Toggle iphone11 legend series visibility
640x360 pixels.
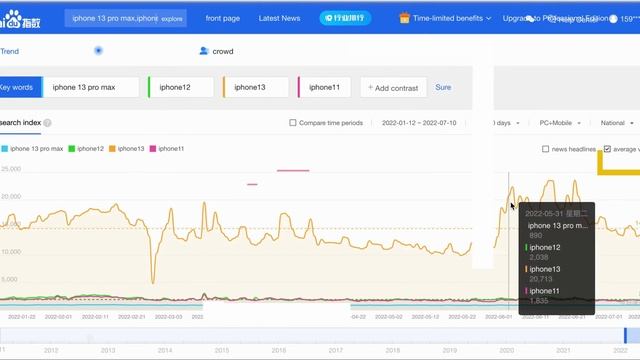tap(167, 149)
